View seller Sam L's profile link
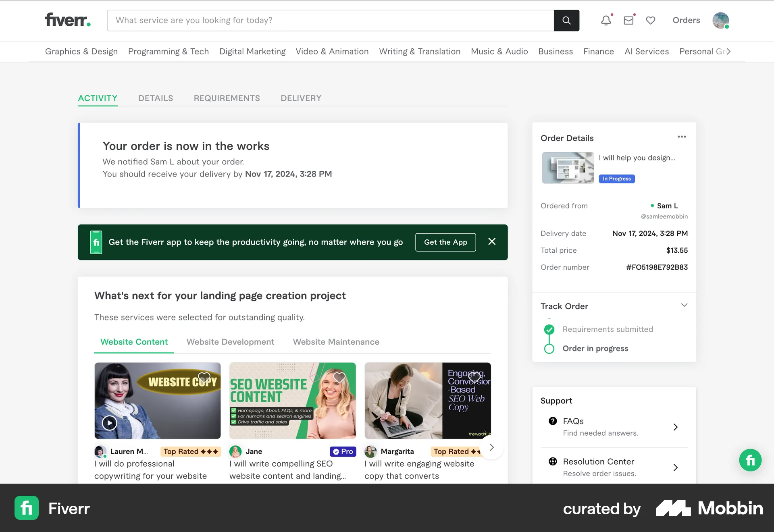The width and height of the screenshot is (774, 532). click(668, 206)
